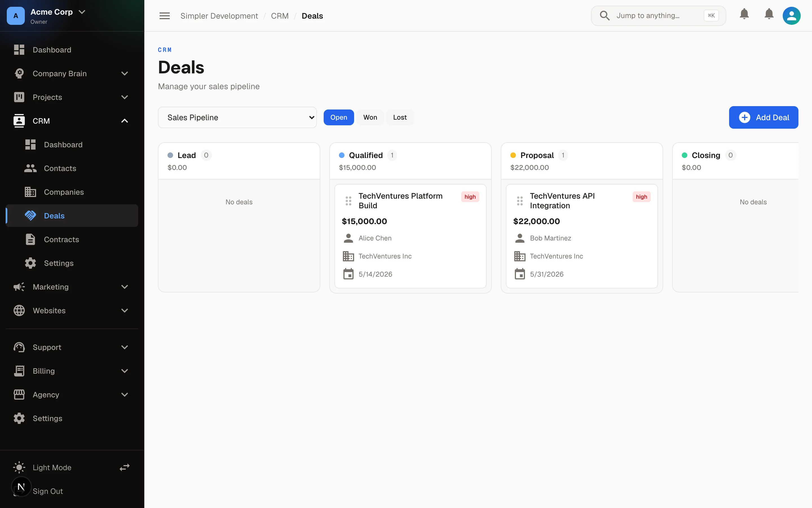Switch to the Won deals tab
This screenshot has width=812, height=508.
tap(370, 117)
